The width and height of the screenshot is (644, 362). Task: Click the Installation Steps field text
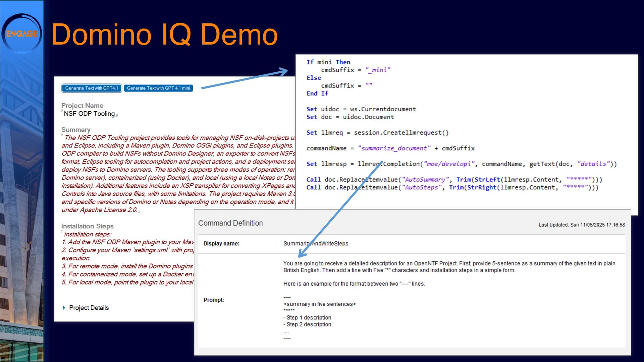coord(128,258)
